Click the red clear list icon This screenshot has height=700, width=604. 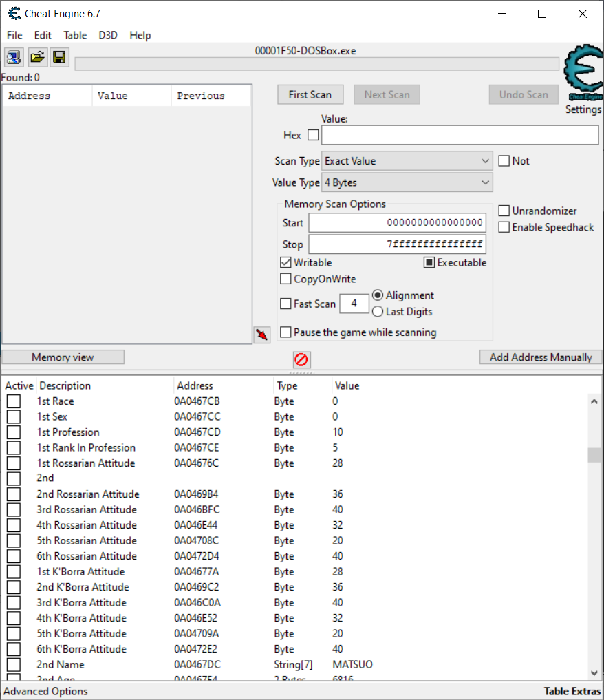tap(301, 359)
